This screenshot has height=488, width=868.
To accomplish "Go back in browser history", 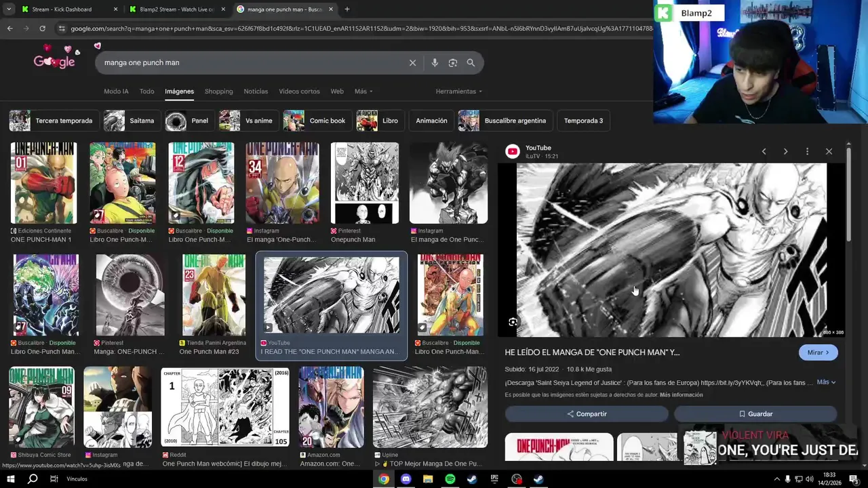I will coord(9,28).
